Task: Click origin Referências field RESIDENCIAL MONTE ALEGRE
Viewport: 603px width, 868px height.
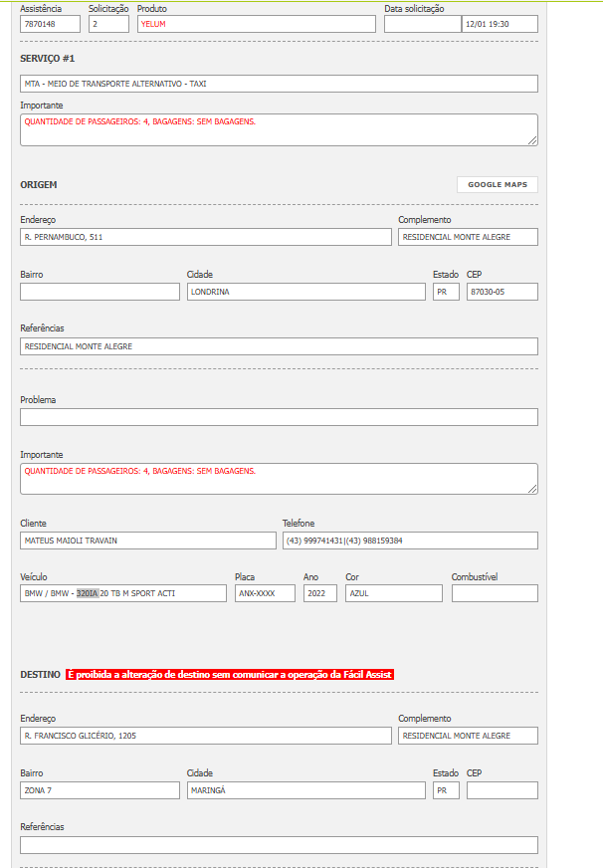Action: (279, 346)
